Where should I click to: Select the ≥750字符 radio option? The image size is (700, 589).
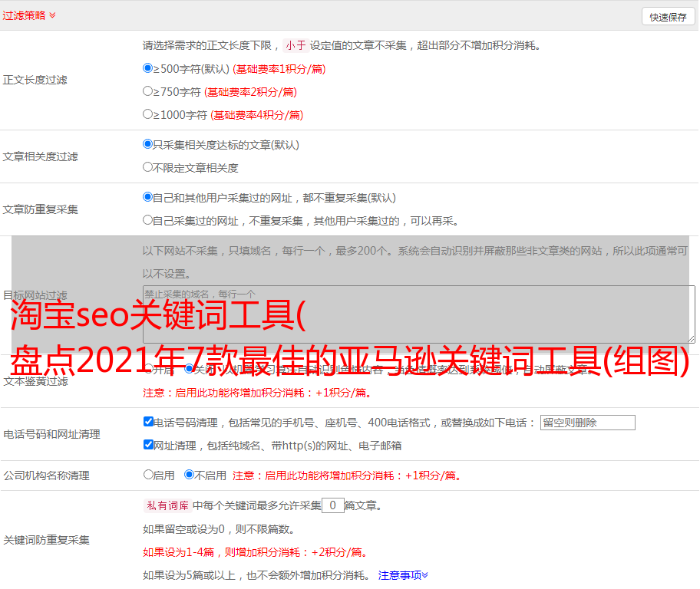[147, 91]
